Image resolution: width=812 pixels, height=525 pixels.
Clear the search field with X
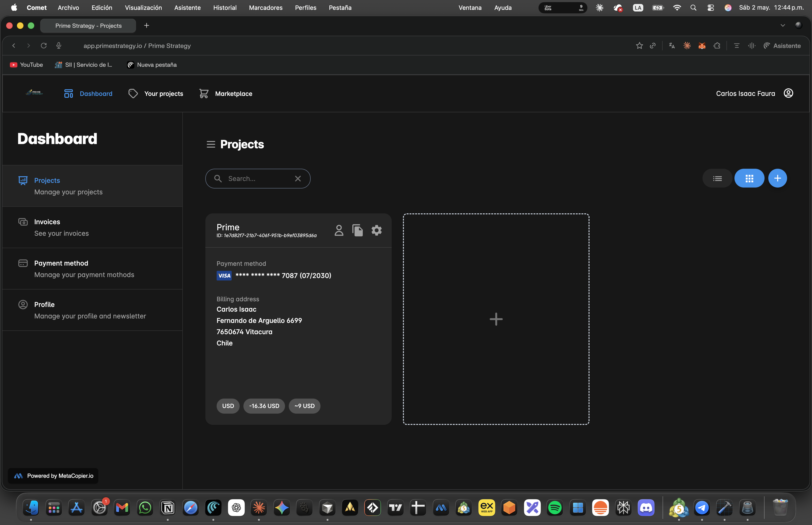(298, 179)
